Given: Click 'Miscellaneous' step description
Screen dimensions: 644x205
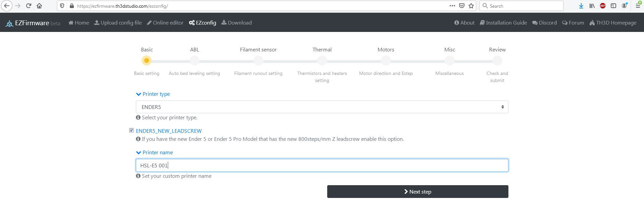Looking at the screenshot, I should pos(450,73).
